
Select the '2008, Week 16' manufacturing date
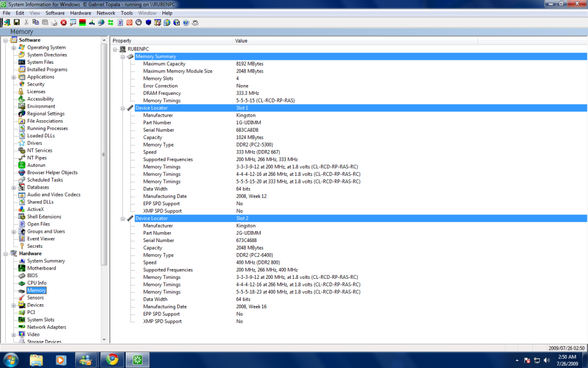pos(252,307)
